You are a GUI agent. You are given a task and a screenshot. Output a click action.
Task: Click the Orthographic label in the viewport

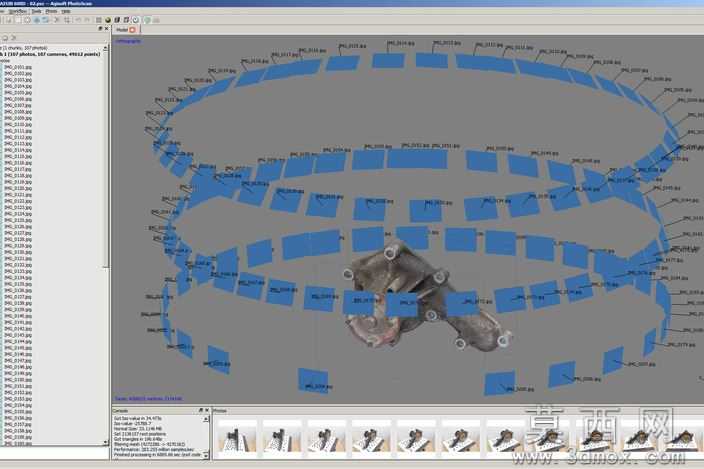pos(128,41)
